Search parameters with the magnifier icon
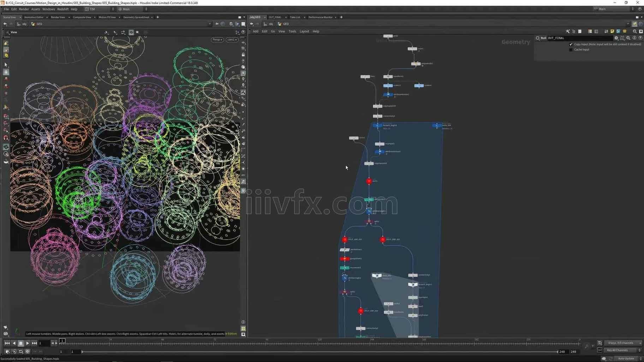644x362 pixels. point(628,38)
